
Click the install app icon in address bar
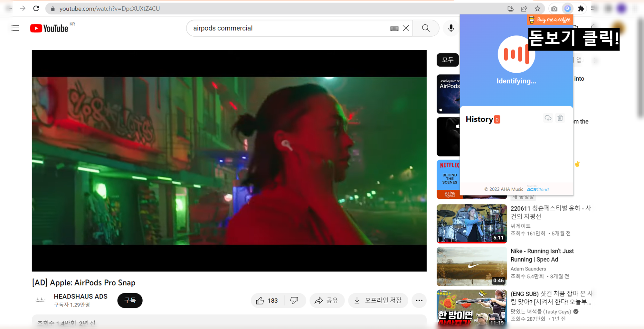click(x=510, y=9)
